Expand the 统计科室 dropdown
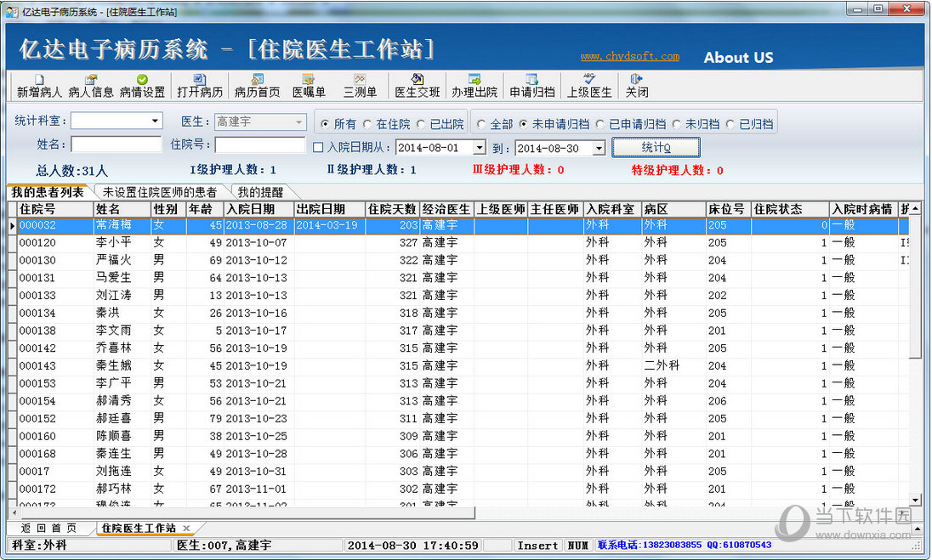This screenshot has width=932, height=560. pyautogui.click(x=155, y=122)
